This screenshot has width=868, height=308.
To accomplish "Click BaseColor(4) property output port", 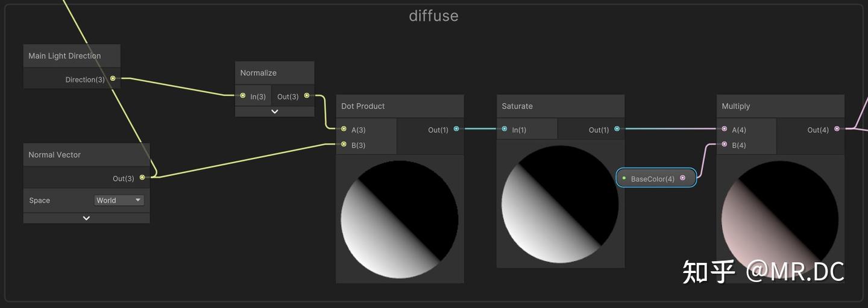I will [x=682, y=178].
